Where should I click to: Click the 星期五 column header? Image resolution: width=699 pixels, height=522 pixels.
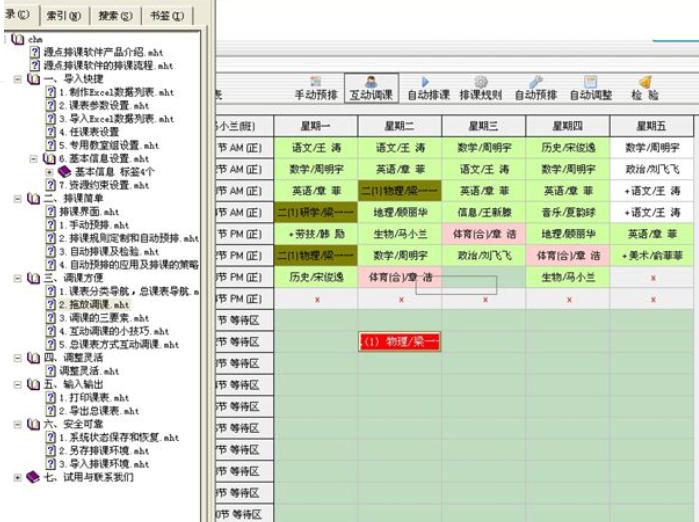651,126
